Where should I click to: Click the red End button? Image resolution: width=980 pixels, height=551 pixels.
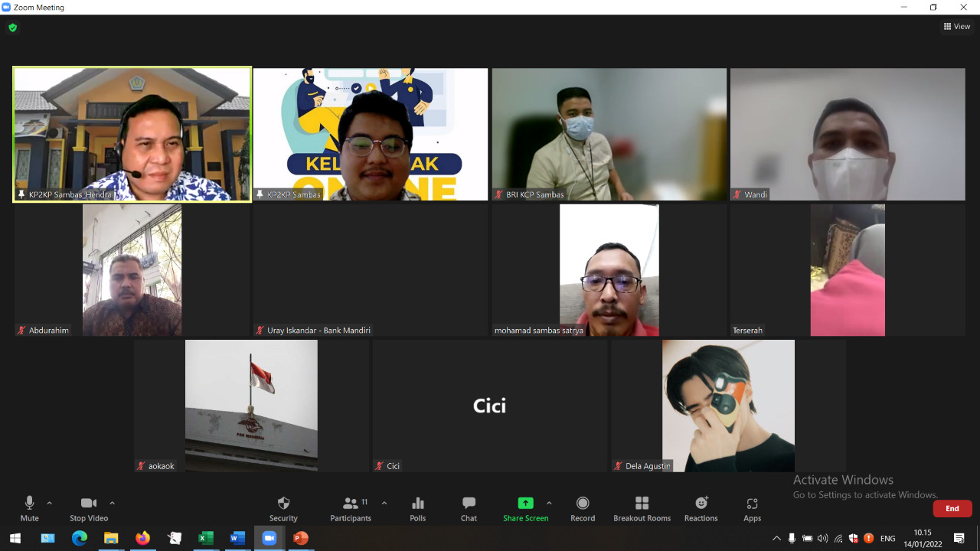point(952,509)
